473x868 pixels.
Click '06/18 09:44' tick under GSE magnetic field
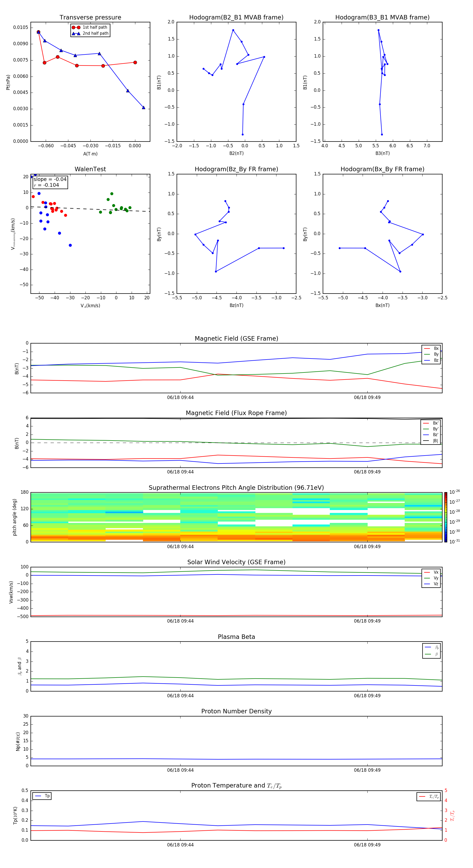180,398
